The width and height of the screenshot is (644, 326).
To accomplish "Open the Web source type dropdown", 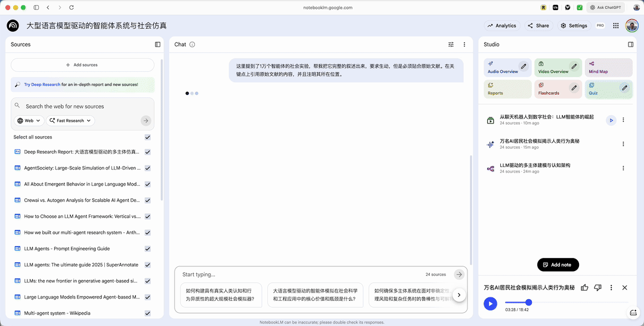I will pyautogui.click(x=29, y=121).
